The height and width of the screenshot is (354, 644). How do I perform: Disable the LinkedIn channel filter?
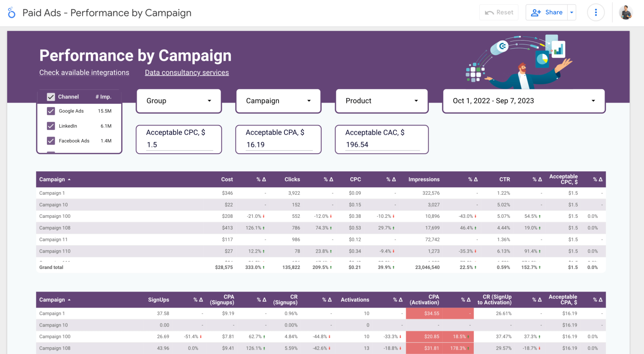pyautogui.click(x=51, y=126)
